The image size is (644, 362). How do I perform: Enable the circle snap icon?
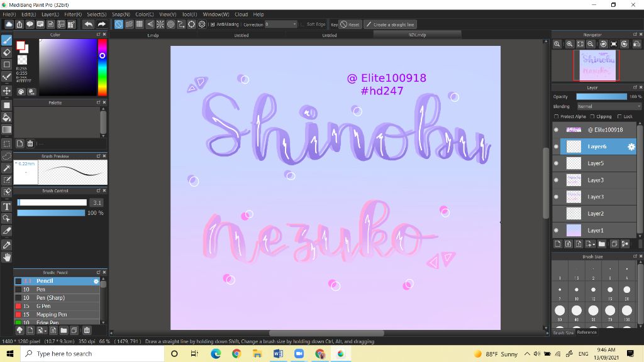coord(171,25)
